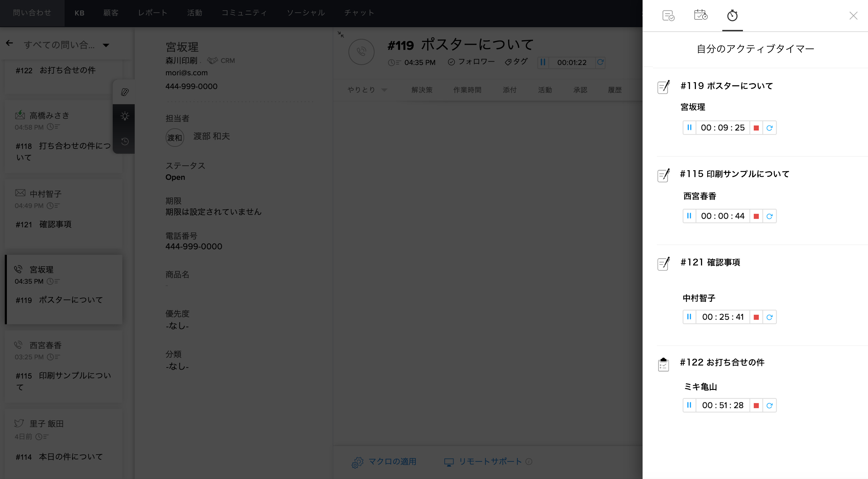Stop the timer for #122 お打ち合せの件

coord(756,405)
